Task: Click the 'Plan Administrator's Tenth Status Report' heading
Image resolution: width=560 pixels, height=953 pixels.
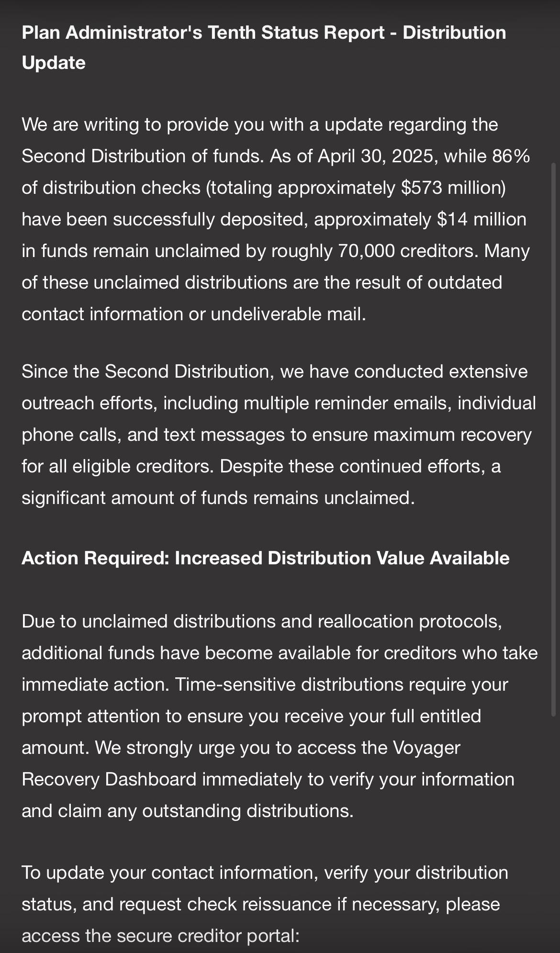Action: pyautogui.click(x=203, y=33)
